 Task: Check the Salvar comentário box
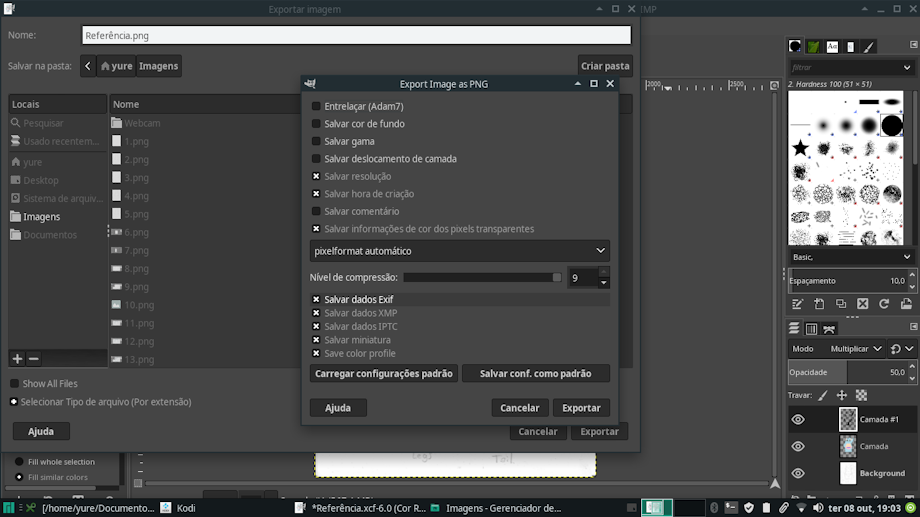[x=316, y=211]
